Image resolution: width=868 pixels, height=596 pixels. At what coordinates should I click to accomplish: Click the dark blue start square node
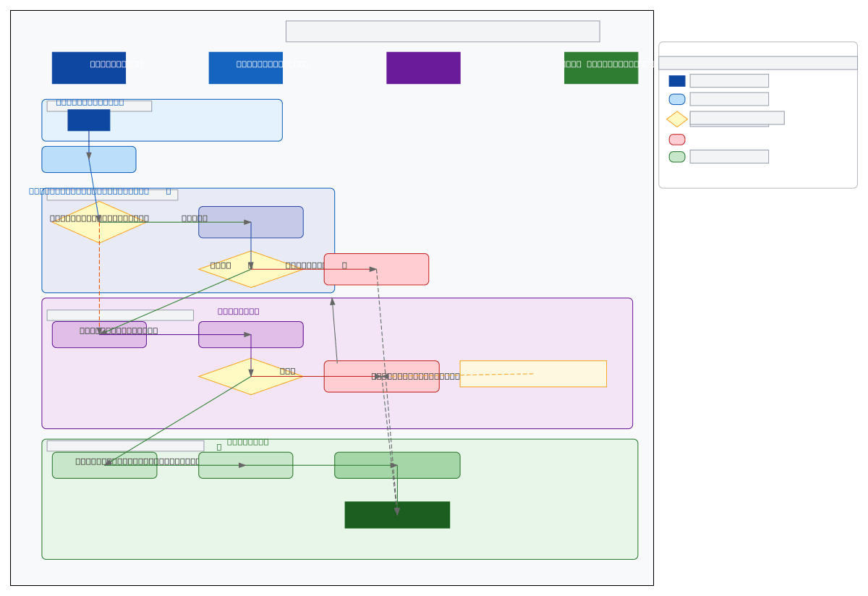click(88, 120)
